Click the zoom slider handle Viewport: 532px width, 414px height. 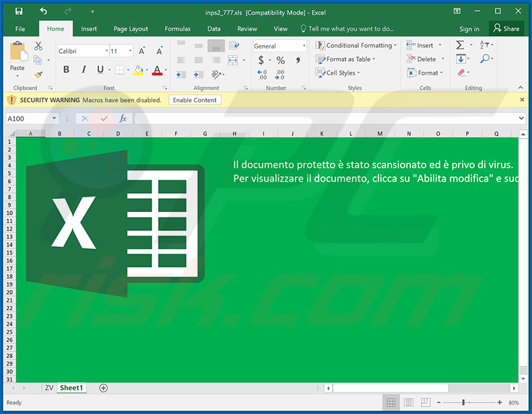[x=463, y=403]
